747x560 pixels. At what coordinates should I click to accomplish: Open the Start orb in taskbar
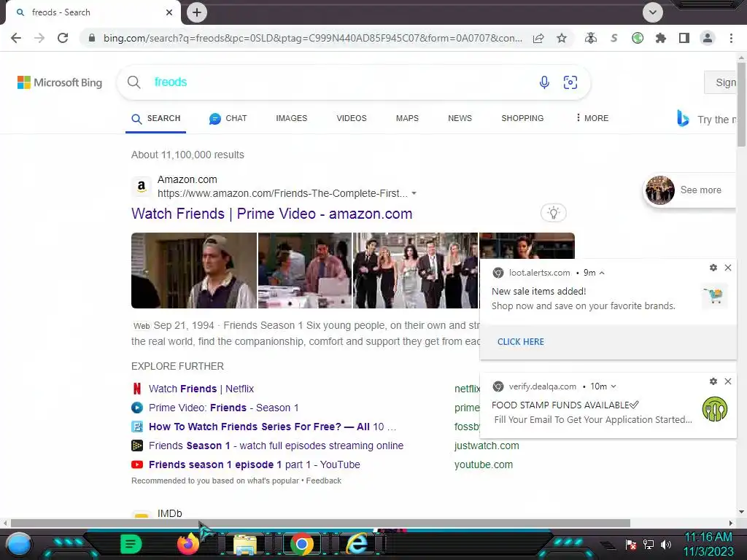pos(18,545)
